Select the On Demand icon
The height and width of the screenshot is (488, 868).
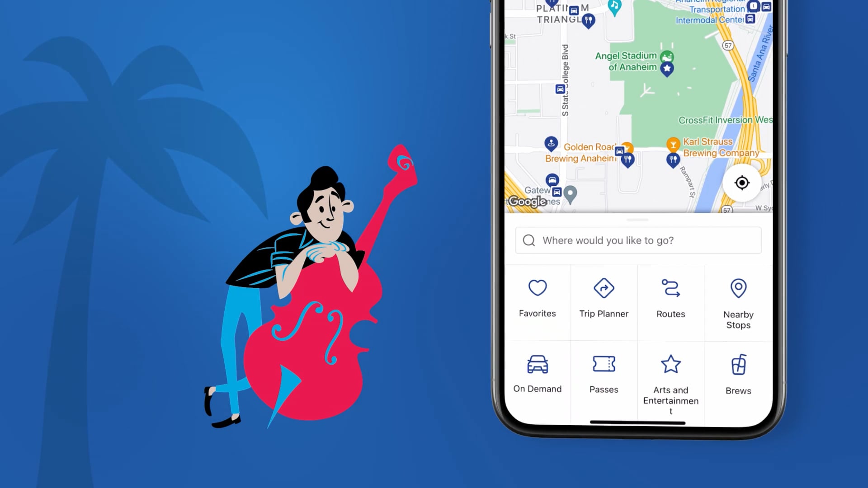click(537, 365)
